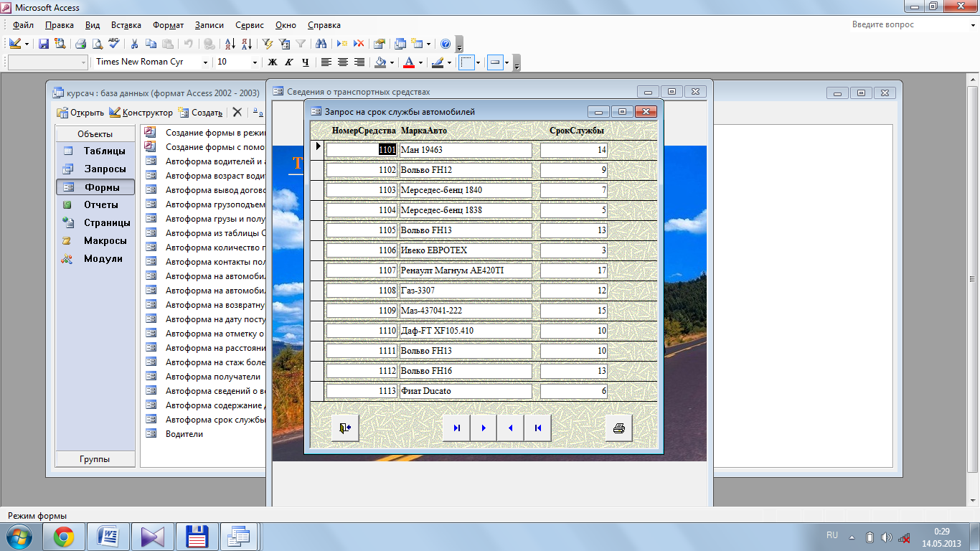The height and width of the screenshot is (551, 980).
Task: Open the fill color dropdown arrow
Action: click(x=392, y=62)
